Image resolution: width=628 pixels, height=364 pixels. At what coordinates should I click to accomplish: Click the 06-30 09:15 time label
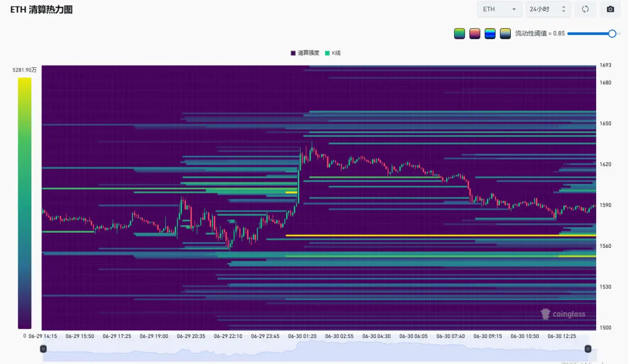tap(488, 336)
